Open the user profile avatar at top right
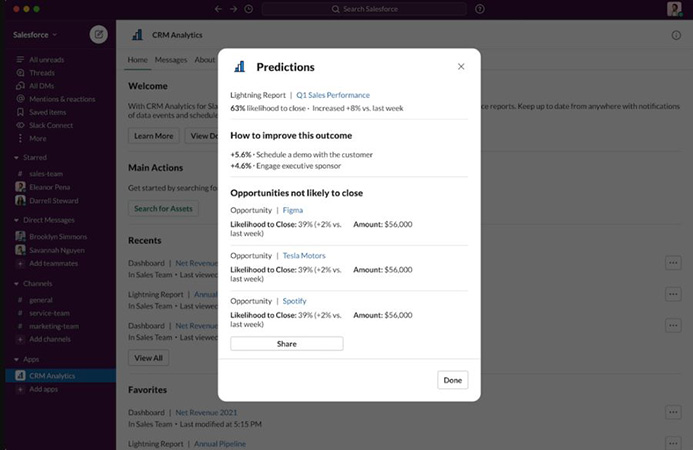 click(x=675, y=9)
